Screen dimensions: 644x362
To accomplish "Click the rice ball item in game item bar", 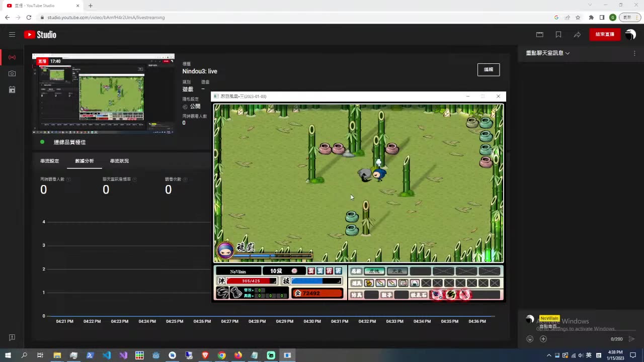I will pos(415,283).
